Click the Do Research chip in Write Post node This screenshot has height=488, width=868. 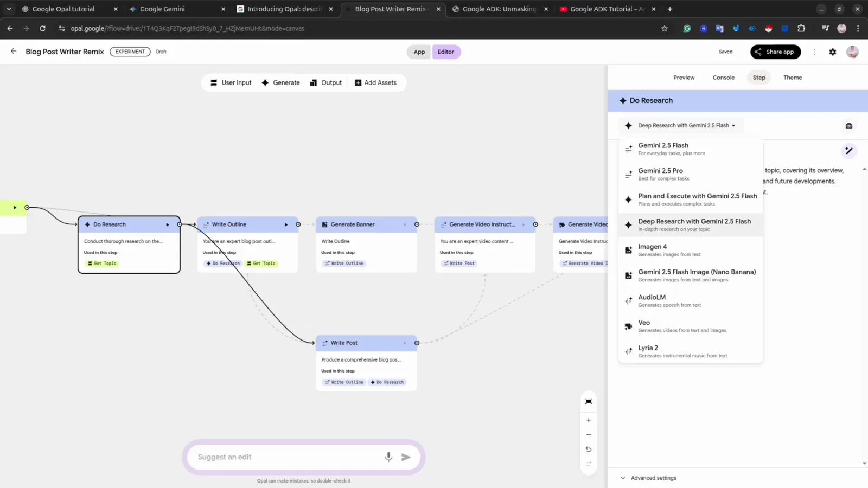(x=387, y=382)
